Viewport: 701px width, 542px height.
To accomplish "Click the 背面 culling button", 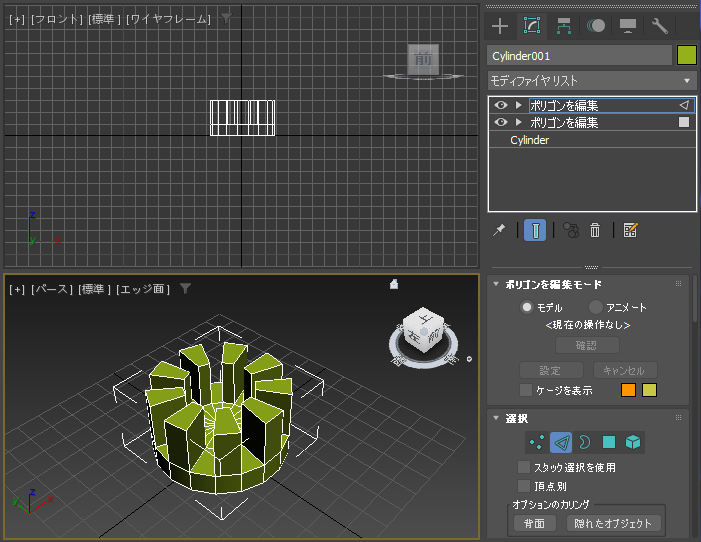I will 534,523.
